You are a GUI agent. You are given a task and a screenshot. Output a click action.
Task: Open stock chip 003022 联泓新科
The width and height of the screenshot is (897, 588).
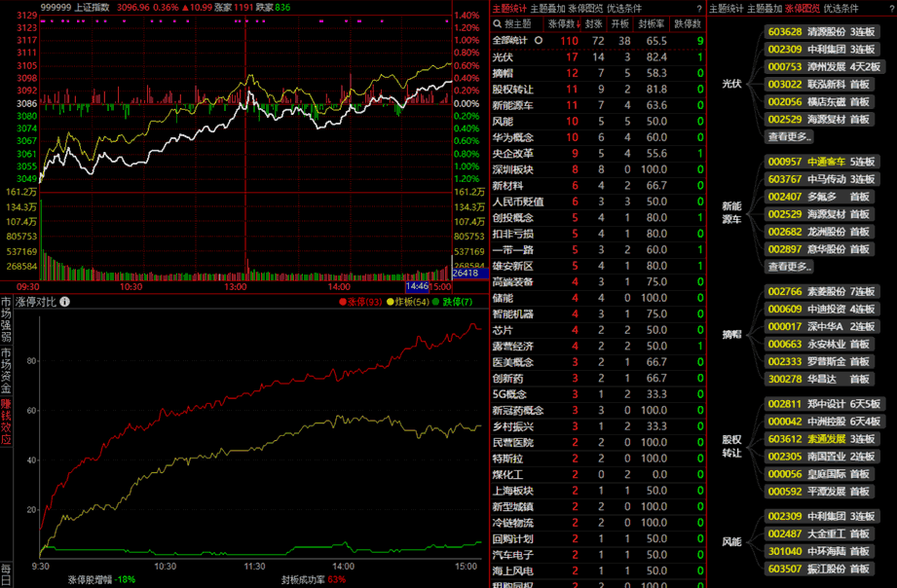[819, 85]
